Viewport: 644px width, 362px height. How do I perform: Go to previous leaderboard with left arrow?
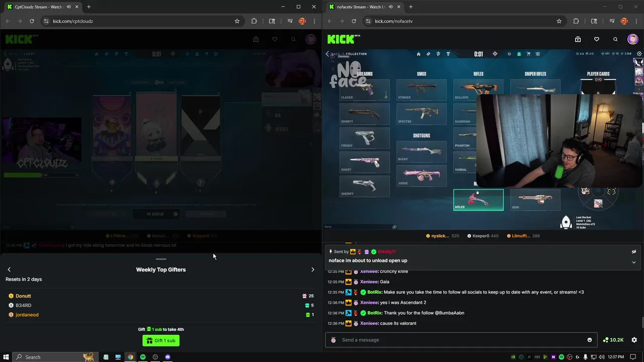9,269
